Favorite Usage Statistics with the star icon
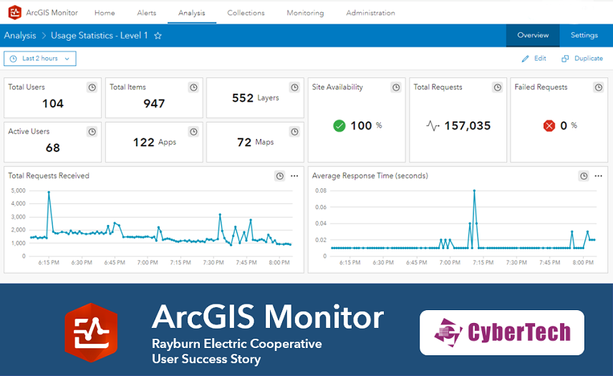Screen dimensions: 613x376 click(158, 36)
